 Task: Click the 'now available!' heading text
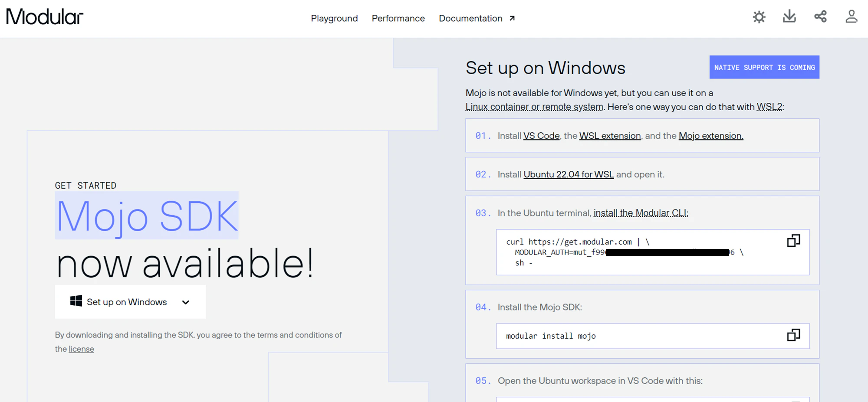[x=184, y=264]
